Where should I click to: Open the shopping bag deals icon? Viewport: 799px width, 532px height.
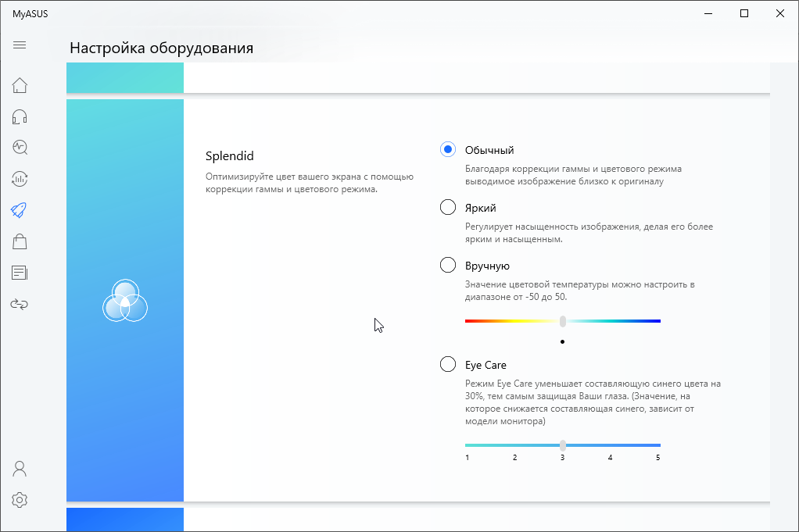click(x=20, y=241)
